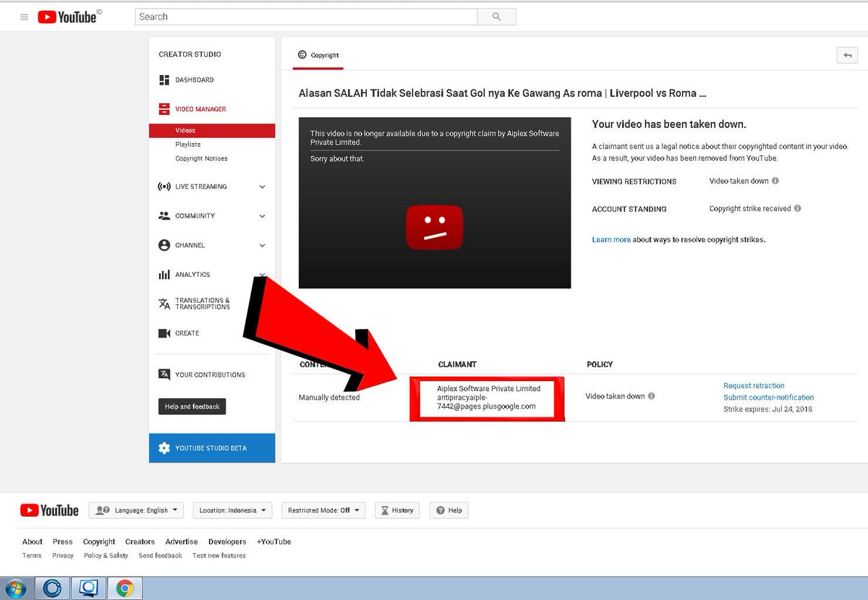Open the hamburger guide menu
Viewport: 868px width, 600px height.
24,17
